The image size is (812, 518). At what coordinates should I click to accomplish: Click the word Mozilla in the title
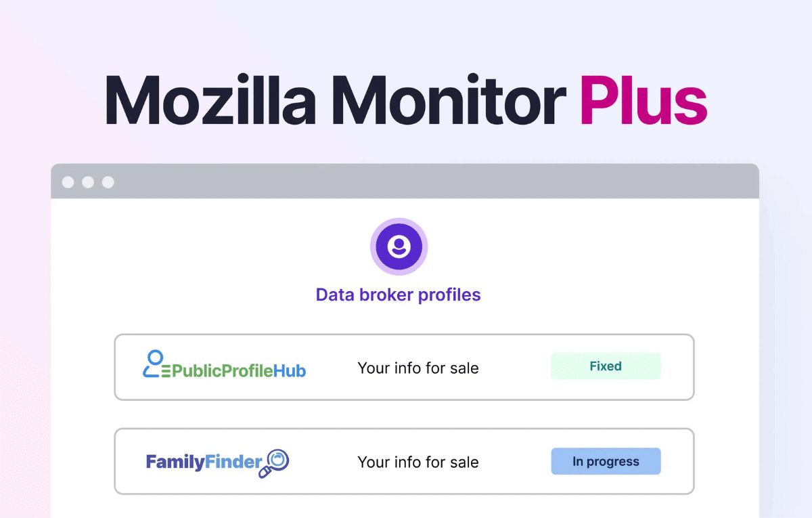point(210,100)
